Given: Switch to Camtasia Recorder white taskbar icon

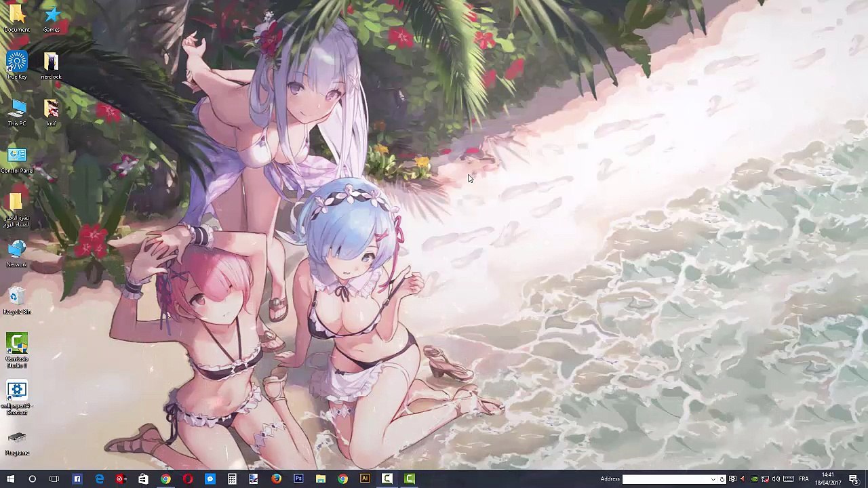Looking at the screenshot, I should [x=387, y=479].
